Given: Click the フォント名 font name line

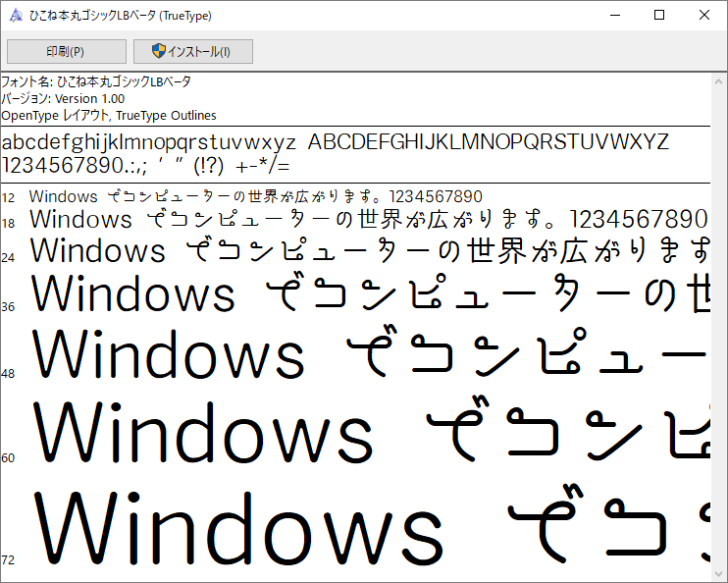Looking at the screenshot, I should [x=96, y=81].
